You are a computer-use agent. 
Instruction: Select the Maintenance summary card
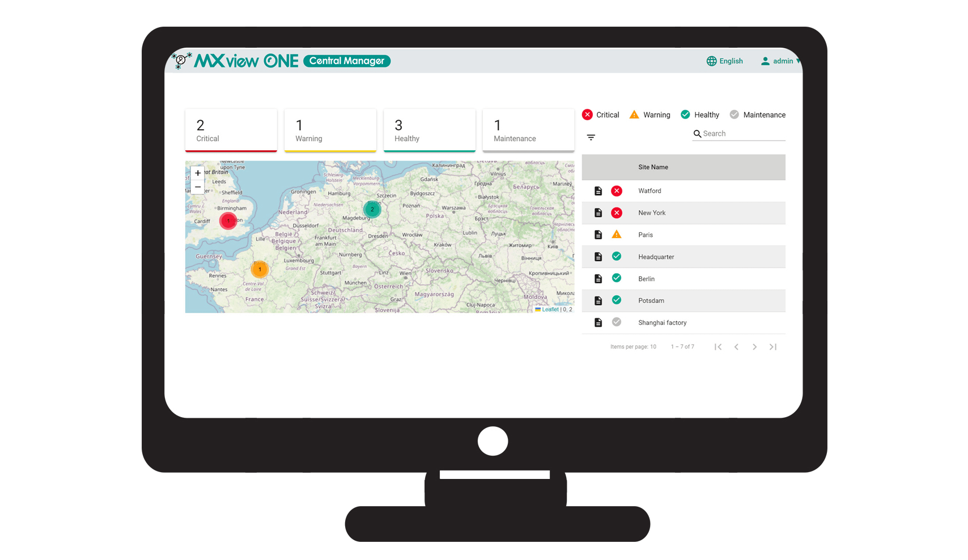tap(528, 130)
